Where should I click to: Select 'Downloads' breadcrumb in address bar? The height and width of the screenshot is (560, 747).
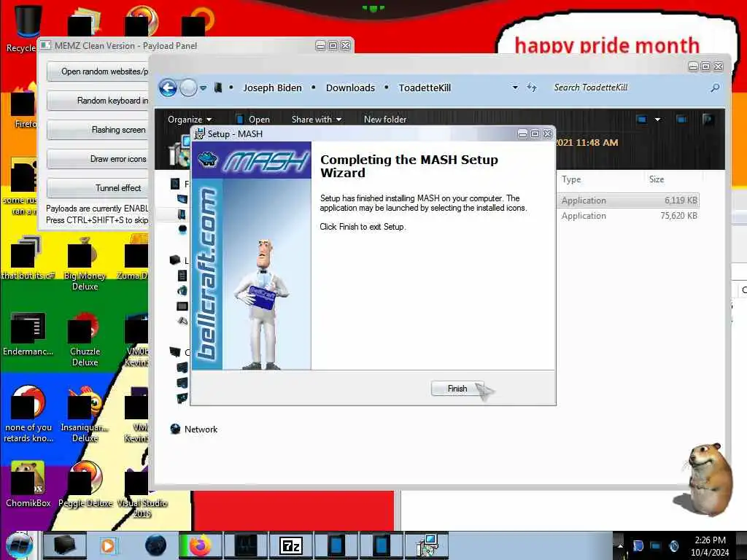[x=350, y=88]
